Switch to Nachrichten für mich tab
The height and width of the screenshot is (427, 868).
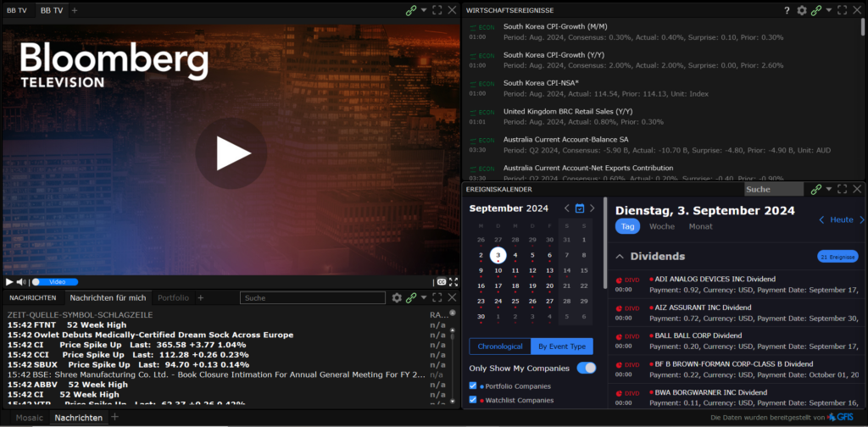coord(108,297)
